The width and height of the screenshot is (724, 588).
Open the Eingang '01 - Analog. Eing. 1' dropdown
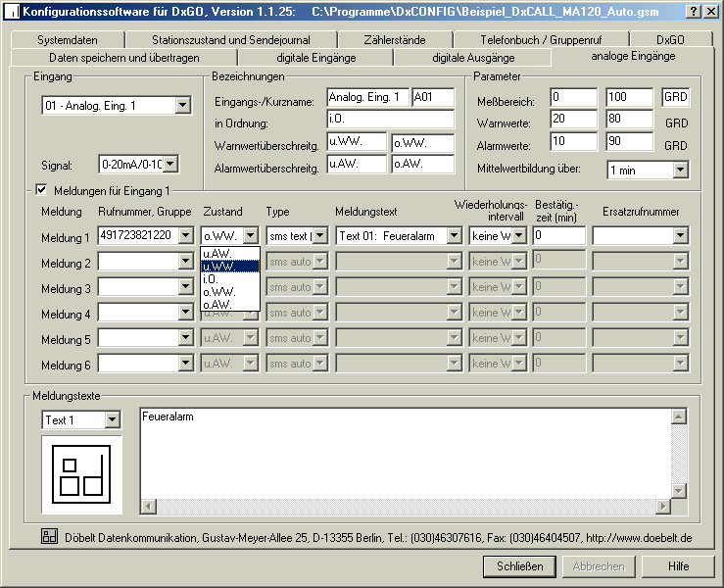tap(183, 106)
